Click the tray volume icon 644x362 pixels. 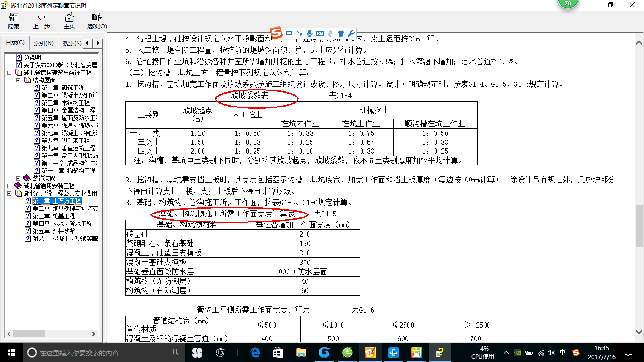point(551,352)
